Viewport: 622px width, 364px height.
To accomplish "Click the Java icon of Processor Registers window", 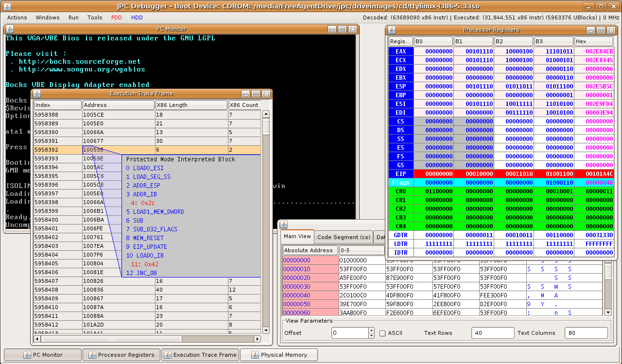I will (392, 30).
